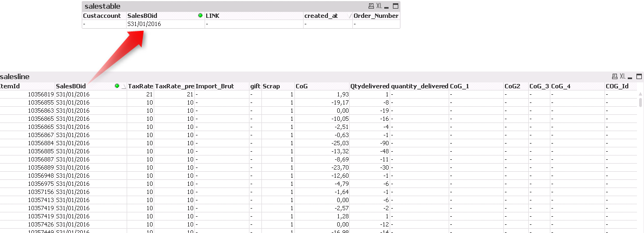Select TaxRate value 21 in row 10356819
The width and height of the screenshot is (644, 233).
[x=149, y=94]
